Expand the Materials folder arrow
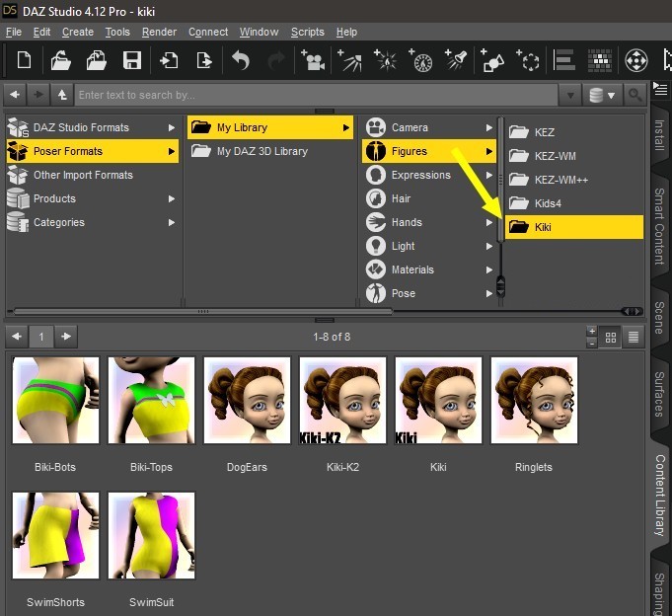The height and width of the screenshot is (616, 672). [x=489, y=269]
